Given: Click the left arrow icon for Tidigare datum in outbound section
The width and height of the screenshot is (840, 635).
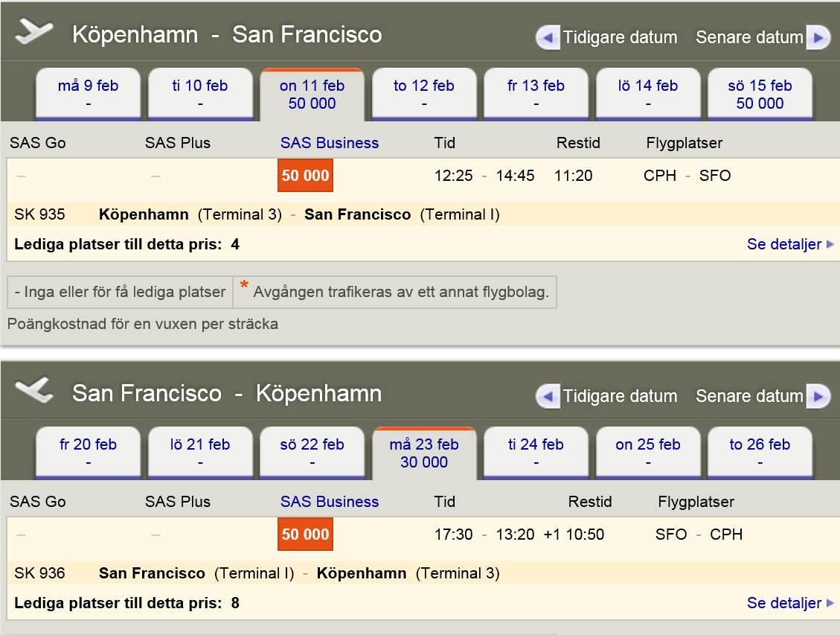Looking at the screenshot, I should click(548, 37).
